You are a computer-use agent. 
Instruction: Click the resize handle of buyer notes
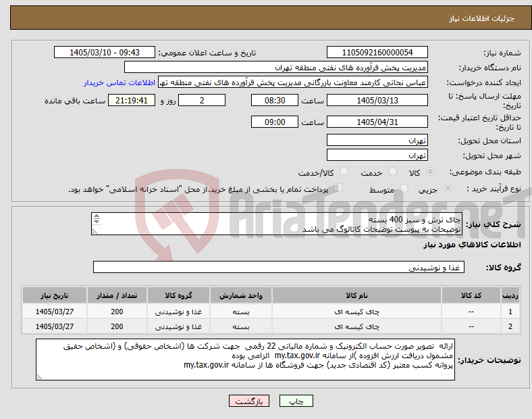pyautogui.click(x=39, y=376)
